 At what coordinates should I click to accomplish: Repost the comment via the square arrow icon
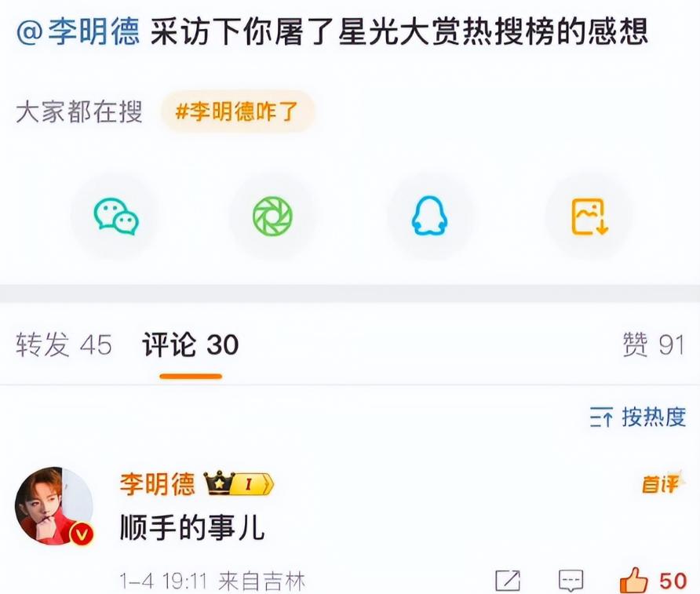coord(508,580)
